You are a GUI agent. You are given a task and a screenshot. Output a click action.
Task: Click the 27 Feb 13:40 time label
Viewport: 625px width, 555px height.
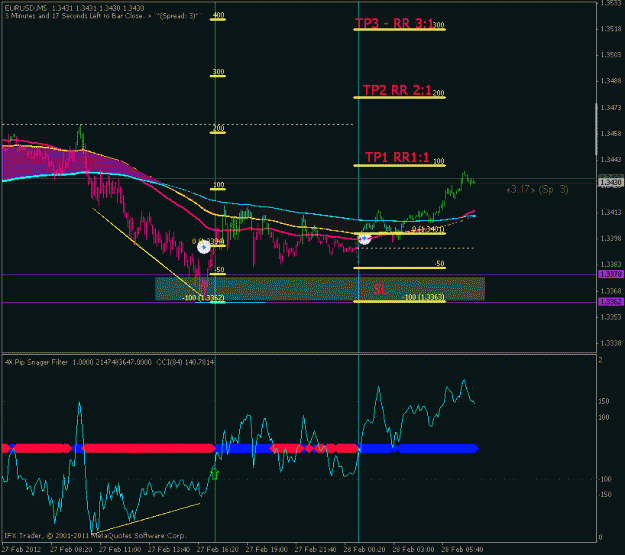tap(169, 549)
